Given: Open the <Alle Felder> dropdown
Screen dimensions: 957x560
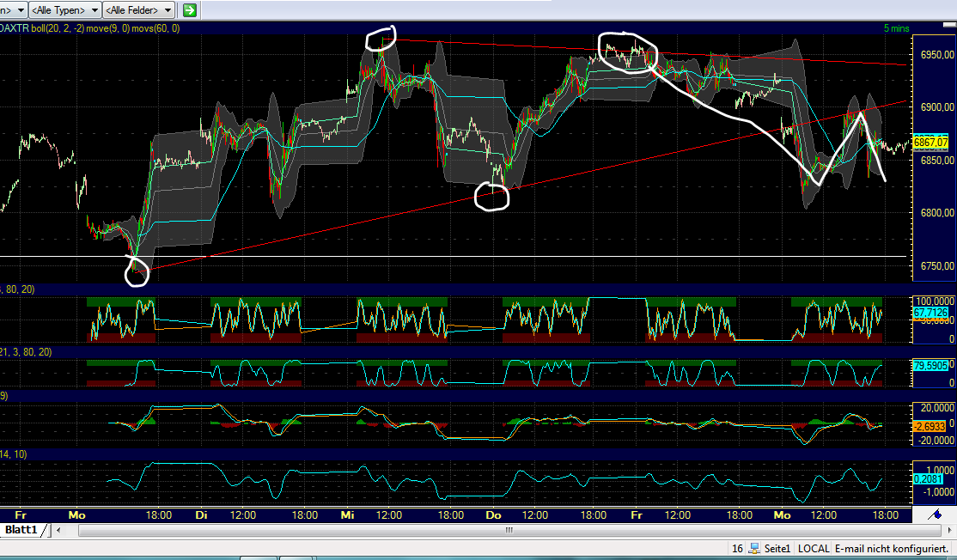Looking at the screenshot, I should [x=139, y=9].
